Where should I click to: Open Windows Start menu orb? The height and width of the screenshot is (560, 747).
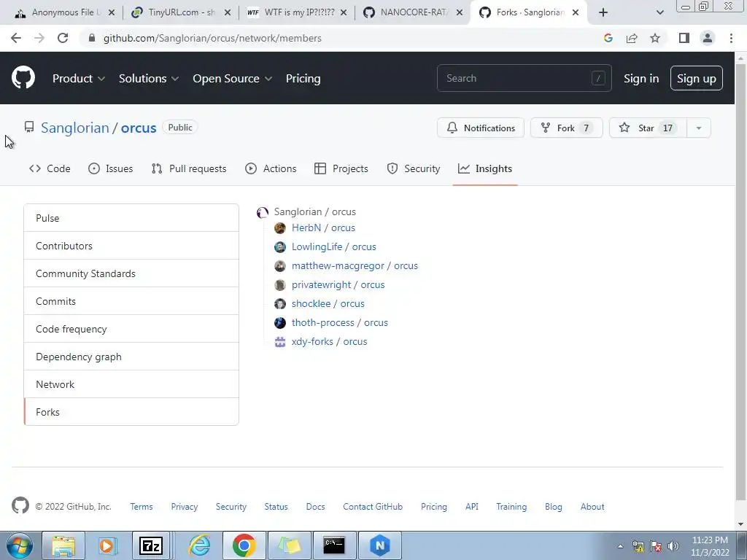(x=19, y=545)
